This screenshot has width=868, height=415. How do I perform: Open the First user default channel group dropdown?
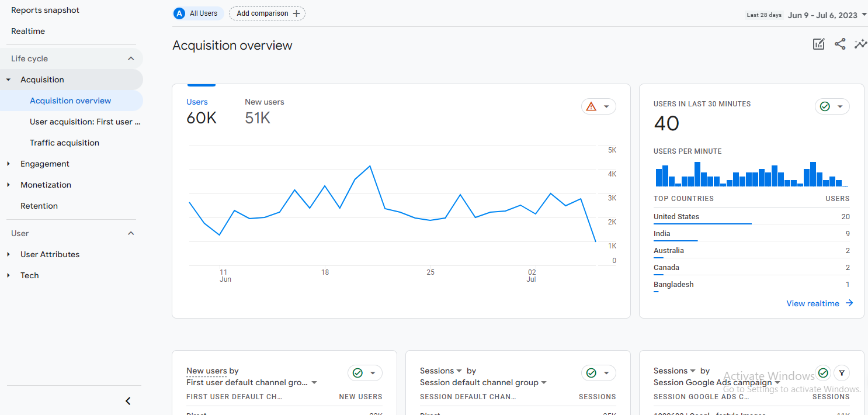pos(252,383)
